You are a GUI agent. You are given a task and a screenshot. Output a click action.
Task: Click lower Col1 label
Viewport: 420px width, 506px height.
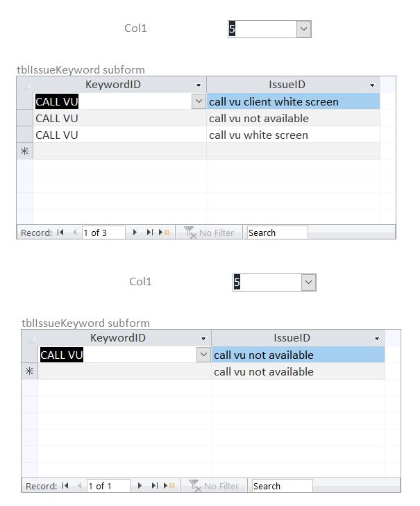(140, 281)
